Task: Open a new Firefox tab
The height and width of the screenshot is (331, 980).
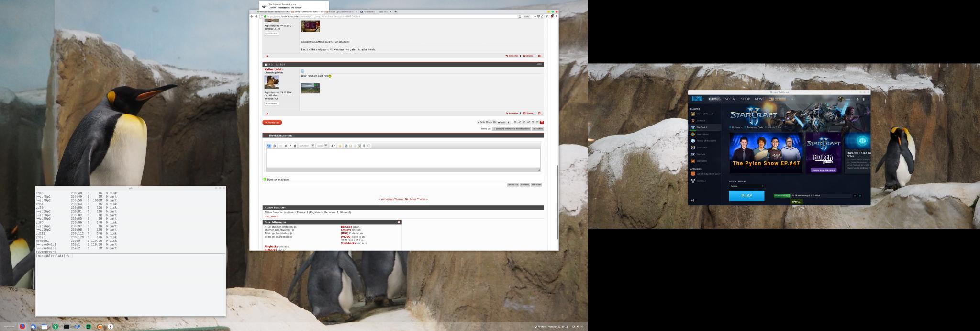Action: coord(395,11)
